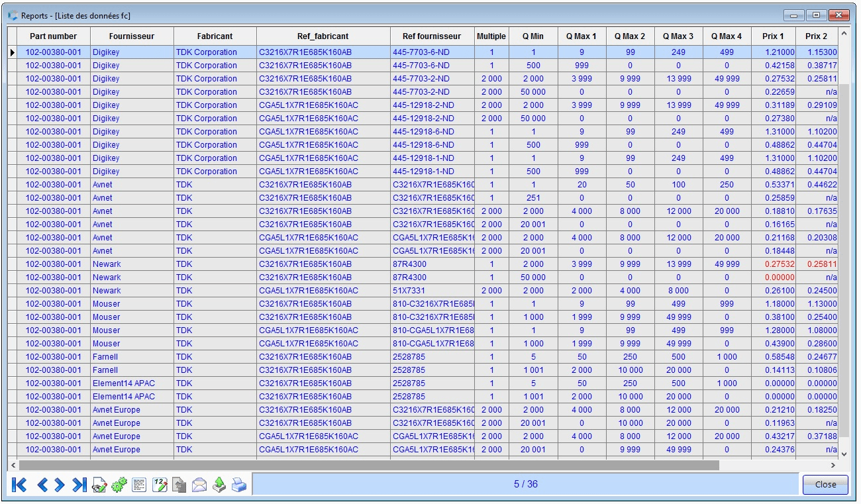
Task: Click the text list page icon
Action: coord(139,485)
